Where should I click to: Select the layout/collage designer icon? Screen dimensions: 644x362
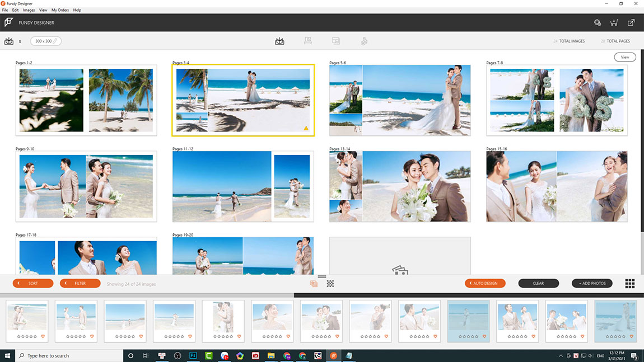coord(336,41)
